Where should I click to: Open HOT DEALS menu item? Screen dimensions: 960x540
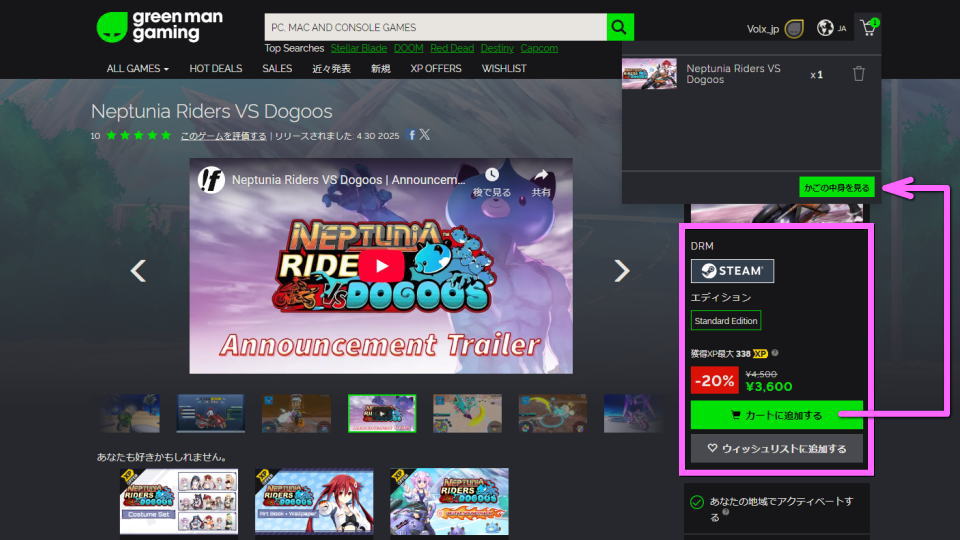click(216, 69)
